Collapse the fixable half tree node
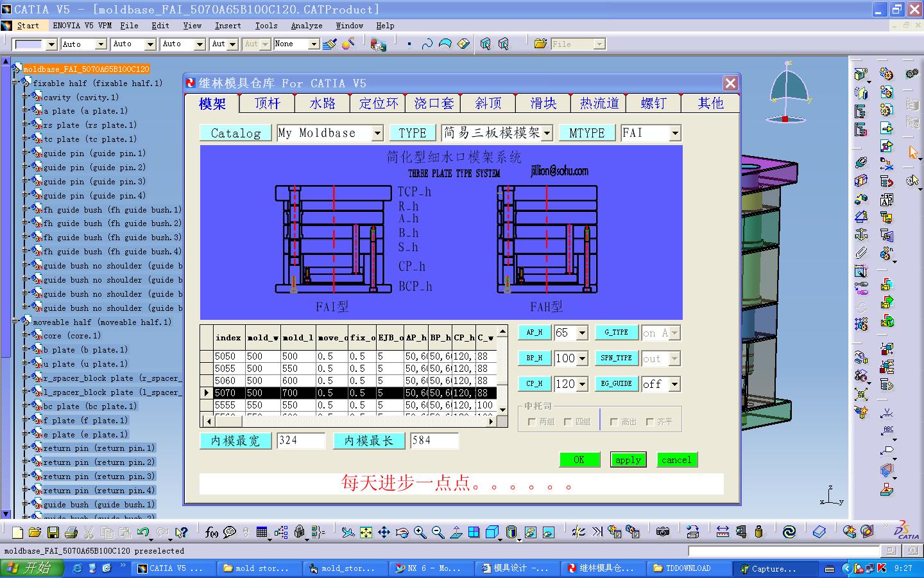The image size is (924, 578). 15,83
